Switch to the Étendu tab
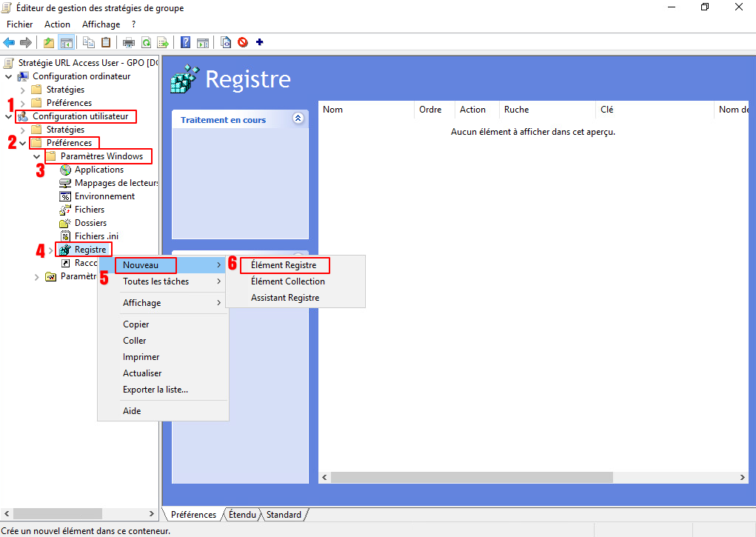This screenshot has width=756, height=537. coord(242,515)
